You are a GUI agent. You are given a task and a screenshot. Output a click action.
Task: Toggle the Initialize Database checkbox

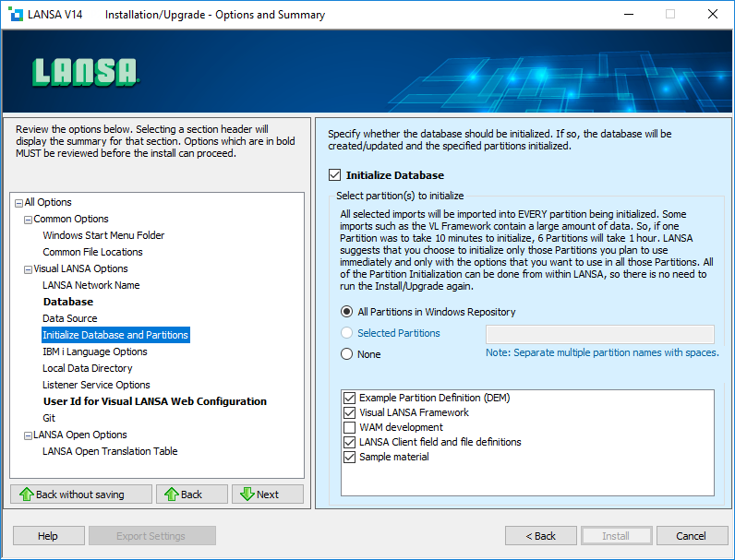pyautogui.click(x=334, y=175)
